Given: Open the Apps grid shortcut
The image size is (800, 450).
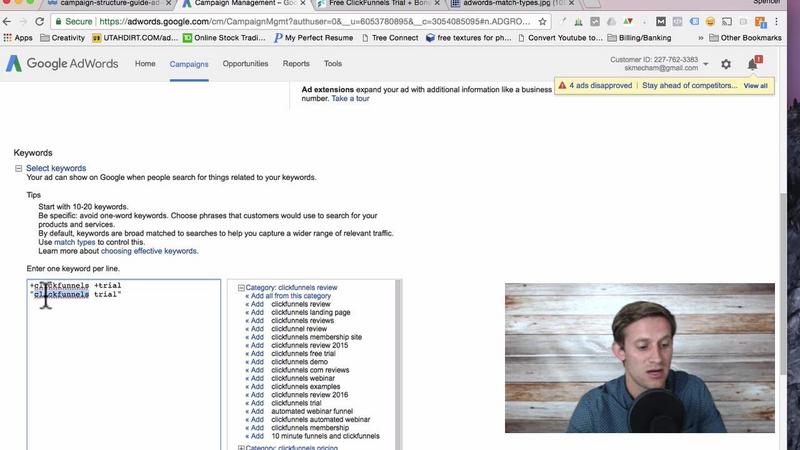Looking at the screenshot, I should 18,38.
